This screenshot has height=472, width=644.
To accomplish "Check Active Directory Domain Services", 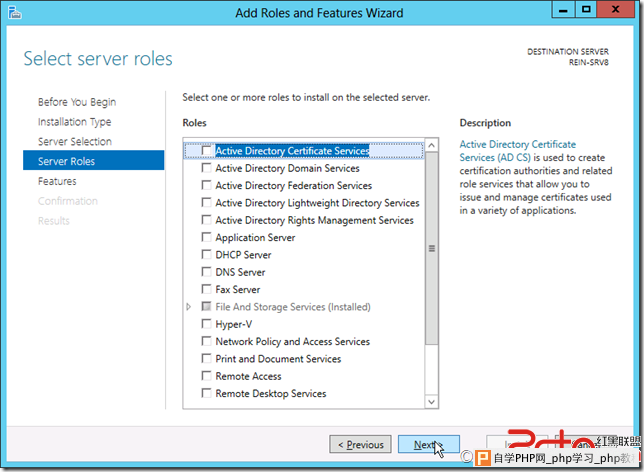I will point(207,168).
